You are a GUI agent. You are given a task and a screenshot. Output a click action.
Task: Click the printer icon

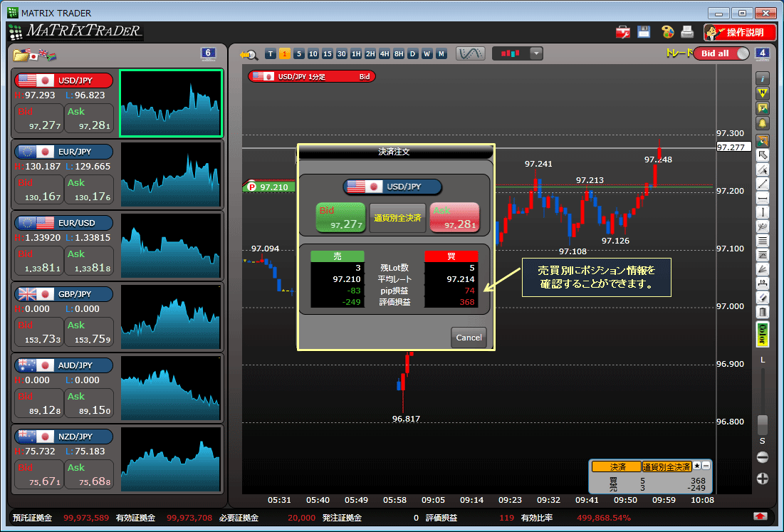(x=687, y=32)
